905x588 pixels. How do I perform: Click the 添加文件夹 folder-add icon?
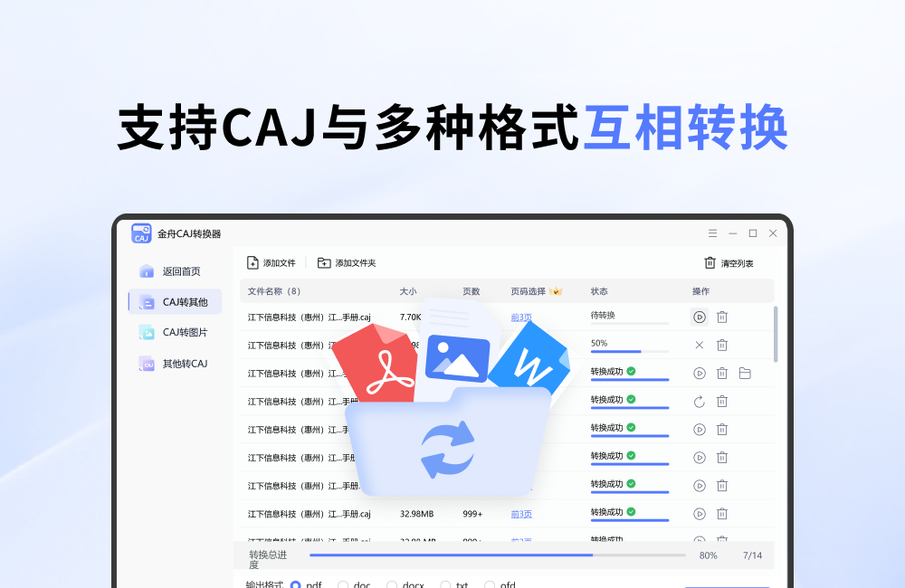tap(323, 262)
